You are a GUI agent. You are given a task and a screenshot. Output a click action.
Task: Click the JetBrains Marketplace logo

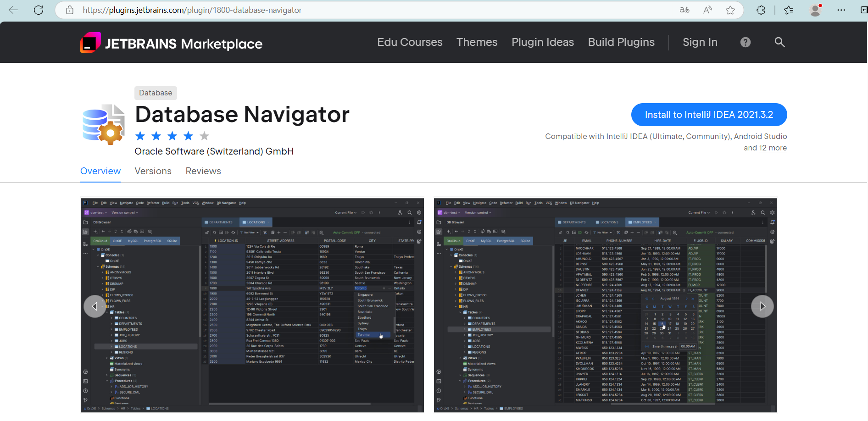(x=171, y=43)
